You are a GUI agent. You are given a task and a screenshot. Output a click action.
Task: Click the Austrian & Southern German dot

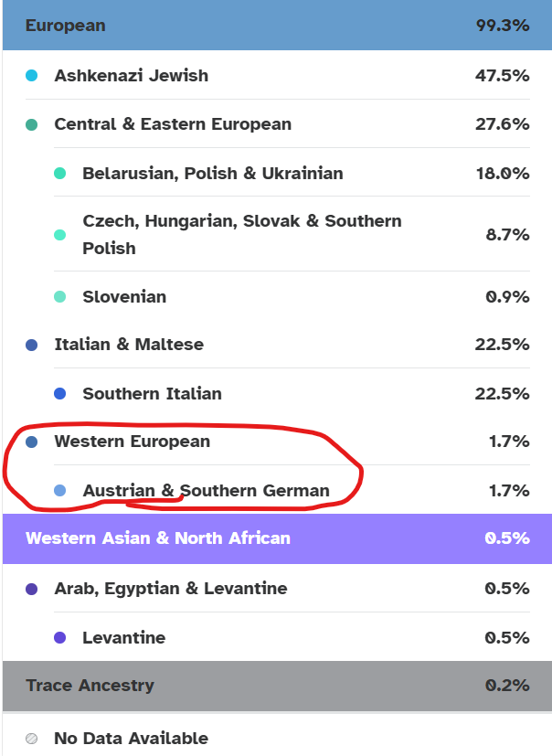pos(59,490)
